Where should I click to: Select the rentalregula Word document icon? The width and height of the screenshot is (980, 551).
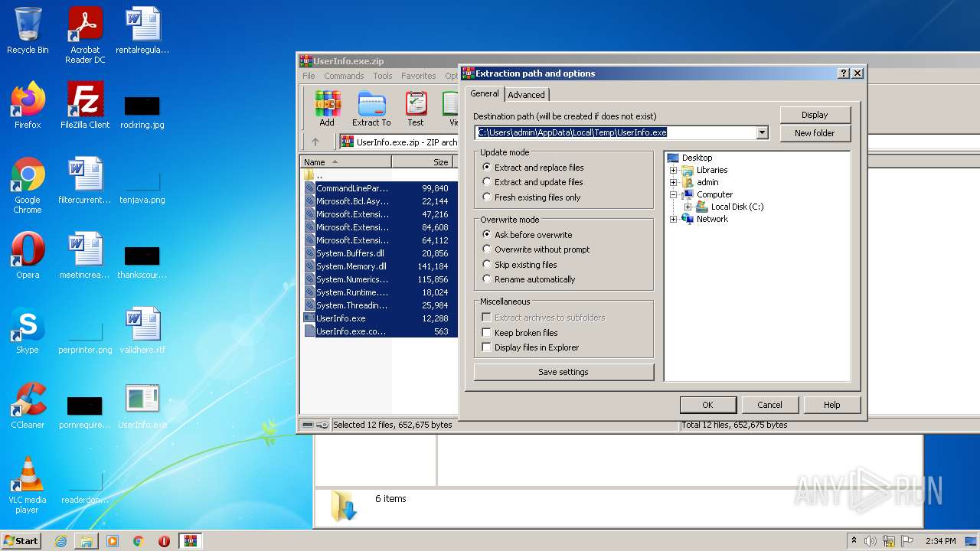pos(142,31)
